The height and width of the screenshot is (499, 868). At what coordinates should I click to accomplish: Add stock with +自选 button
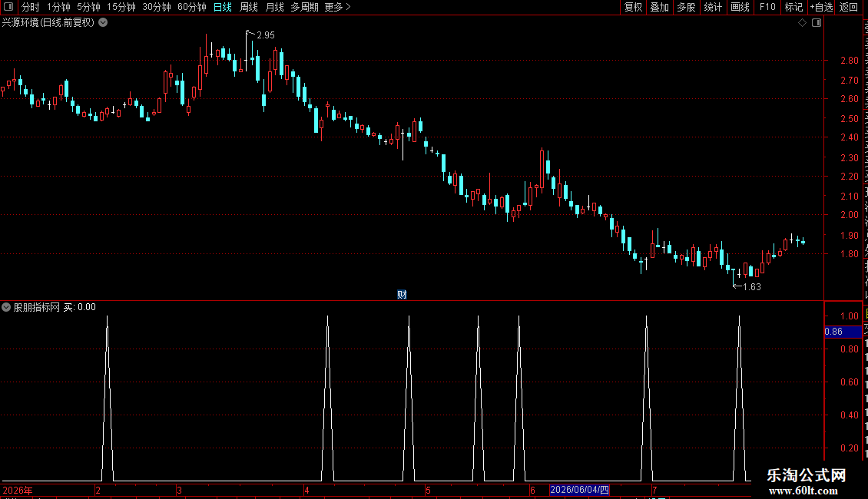821,7
